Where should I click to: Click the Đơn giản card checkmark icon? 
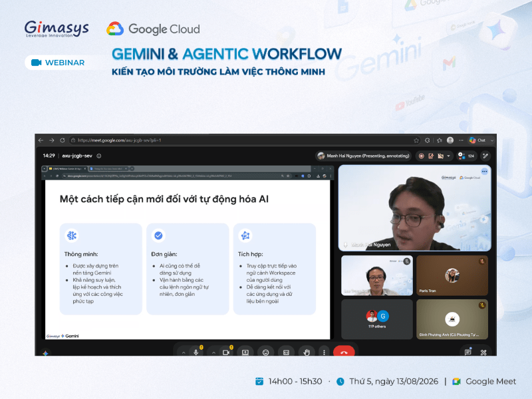pos(158,235)
